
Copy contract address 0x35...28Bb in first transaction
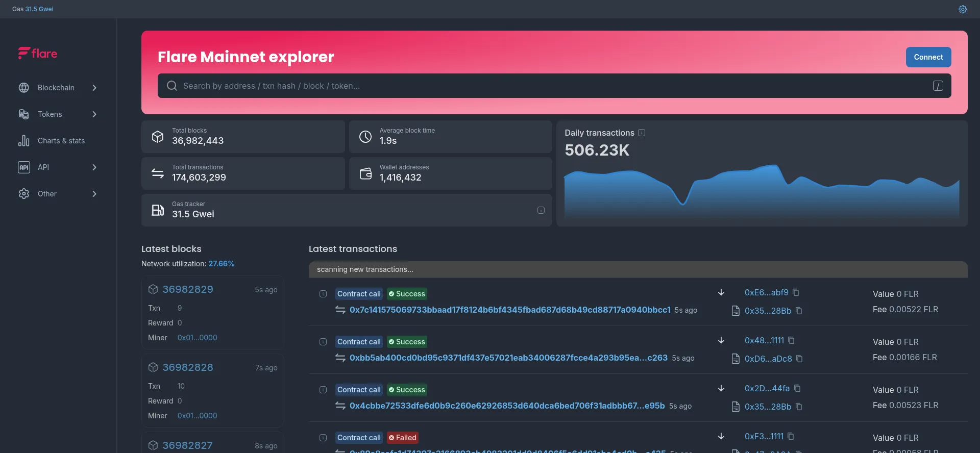point(799,311)
